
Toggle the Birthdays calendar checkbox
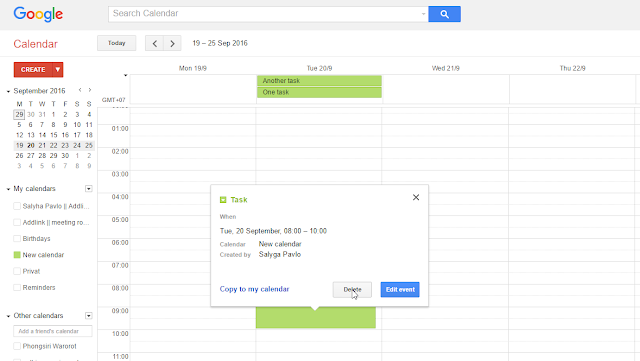click(17, 238)
